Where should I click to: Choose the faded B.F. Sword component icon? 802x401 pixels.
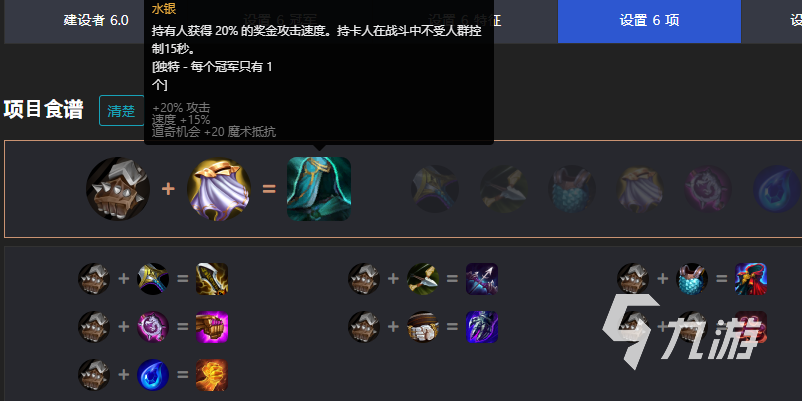pos(434,189)
